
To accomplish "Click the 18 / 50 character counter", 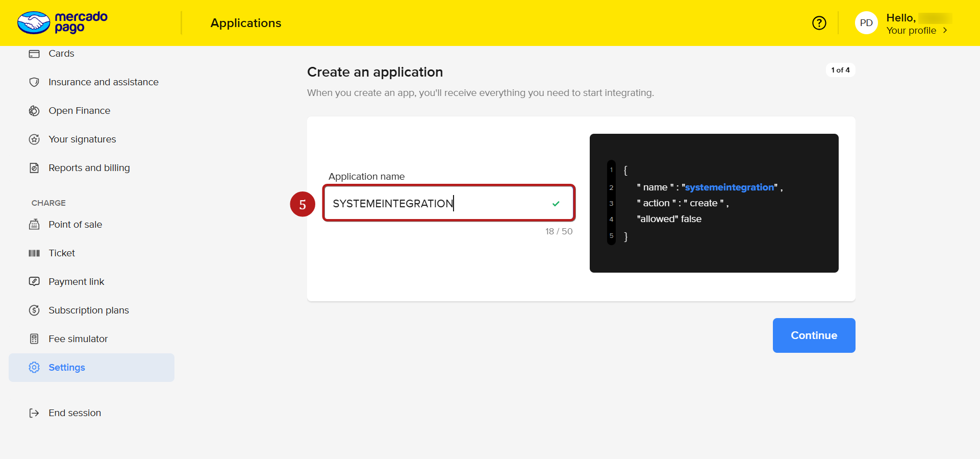I will 559,231.
